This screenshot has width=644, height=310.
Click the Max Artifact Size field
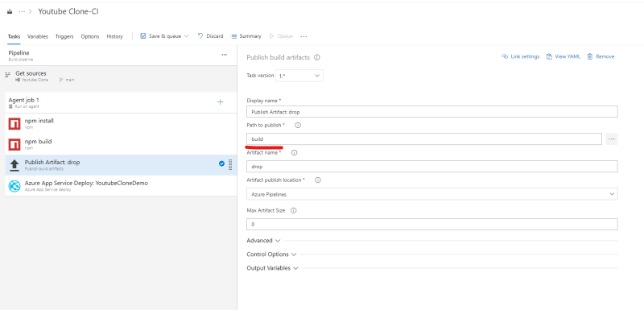pyautogui.click(x=432, y=224)
